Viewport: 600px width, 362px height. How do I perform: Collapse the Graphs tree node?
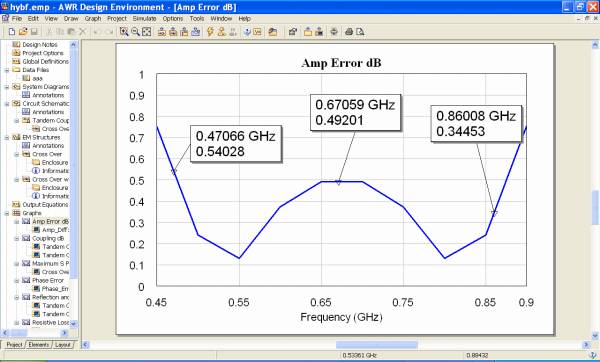point(7,213)
